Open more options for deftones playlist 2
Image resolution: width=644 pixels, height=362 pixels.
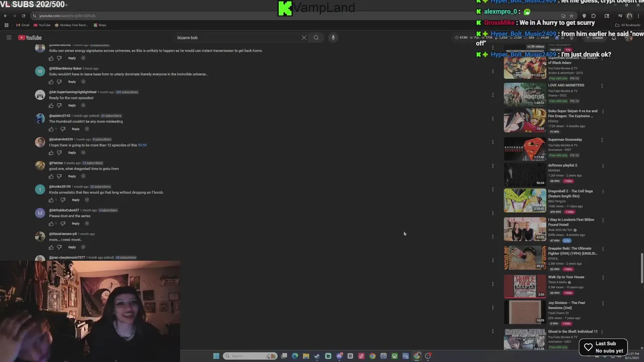pyautogui.click(x=602, y=165)
